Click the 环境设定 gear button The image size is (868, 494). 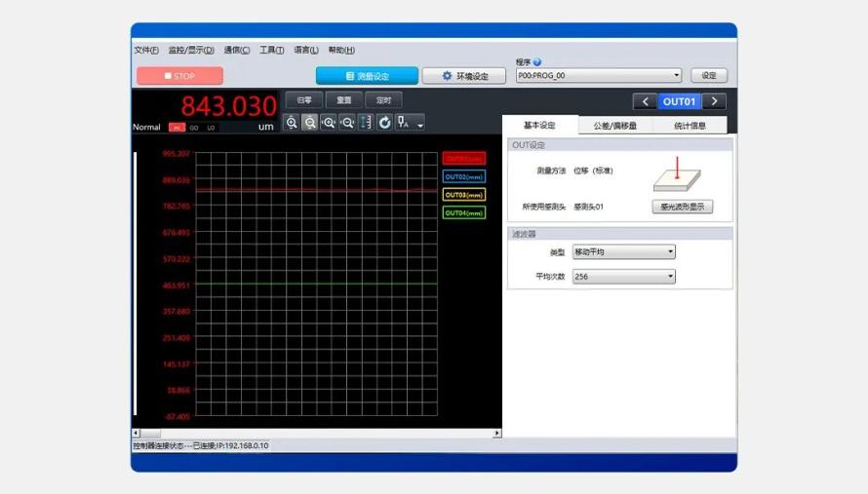click(x=464, y=76)
